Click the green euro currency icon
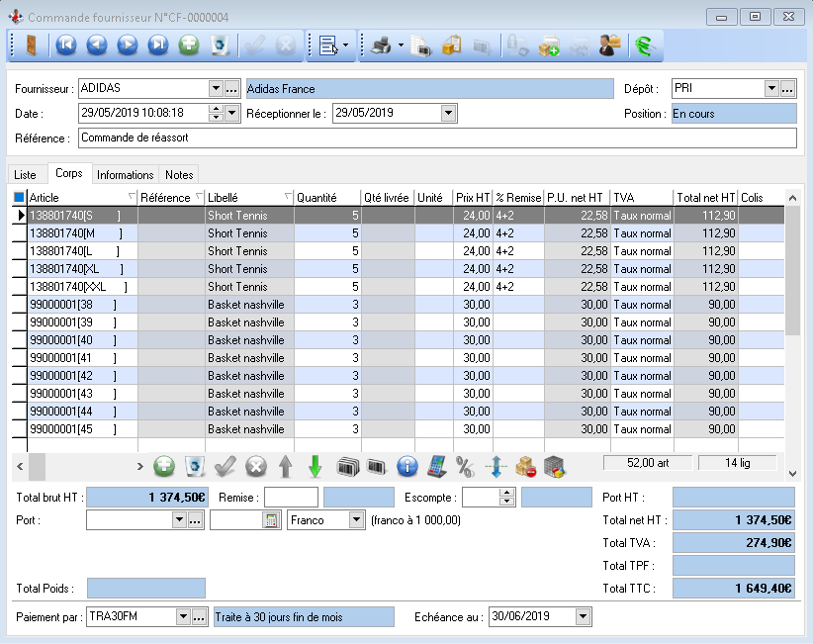This screenshot has height=644, width=813. click(645, 45)
